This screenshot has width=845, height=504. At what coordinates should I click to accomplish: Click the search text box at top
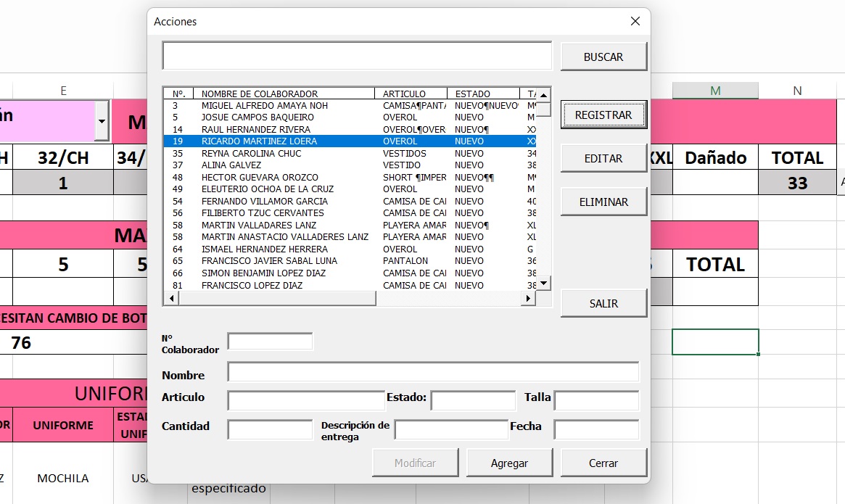coord(357,56)
